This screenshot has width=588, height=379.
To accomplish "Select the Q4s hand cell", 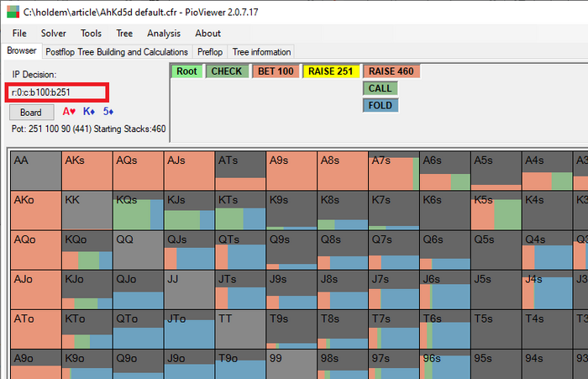I will [x=547, y=250].
